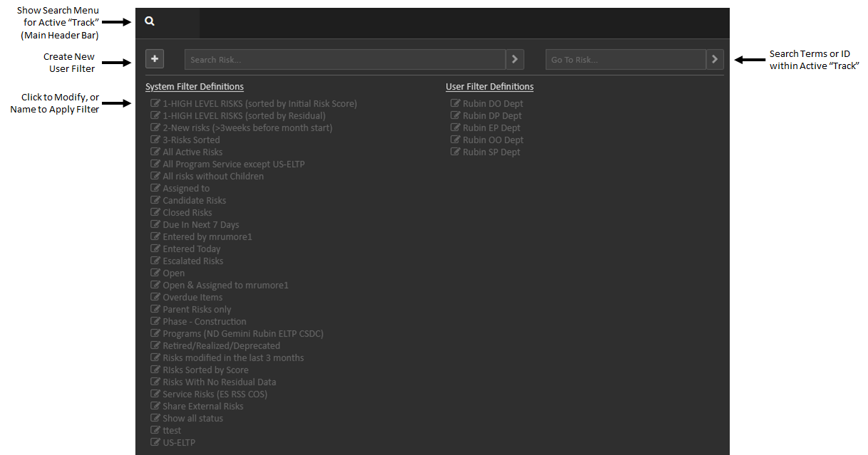Click the edit pencil beside "Rubin DO Dept"
Image resolution: width=868 pixels, height=455 pixels.
(x=455, y=103)
